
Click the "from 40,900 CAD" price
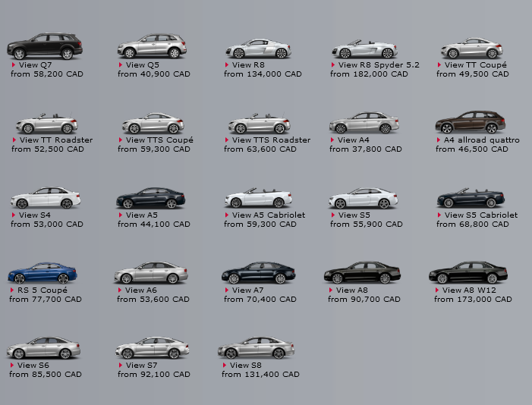(154, 74)
